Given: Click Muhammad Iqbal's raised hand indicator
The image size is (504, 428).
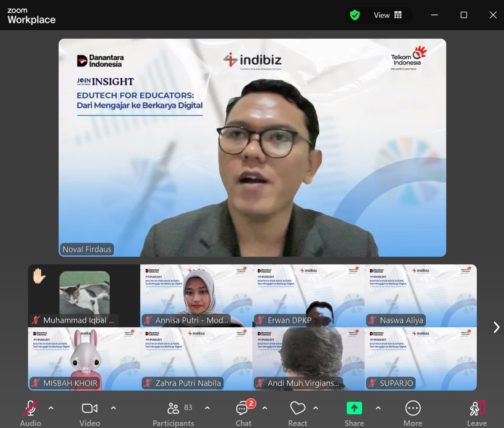Looking at the screenshot, I should (x=39, y=275).
